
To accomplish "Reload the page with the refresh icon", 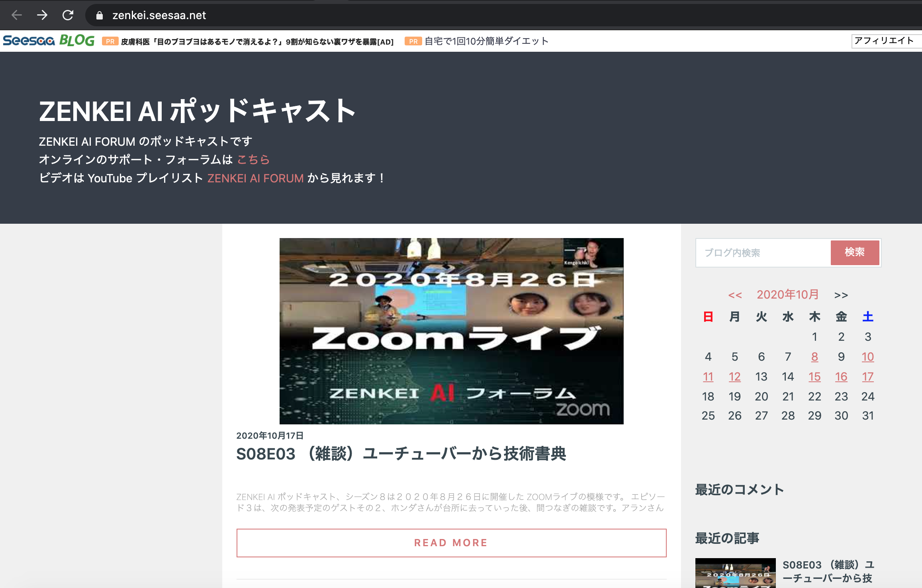I will [x=68, y=15].
